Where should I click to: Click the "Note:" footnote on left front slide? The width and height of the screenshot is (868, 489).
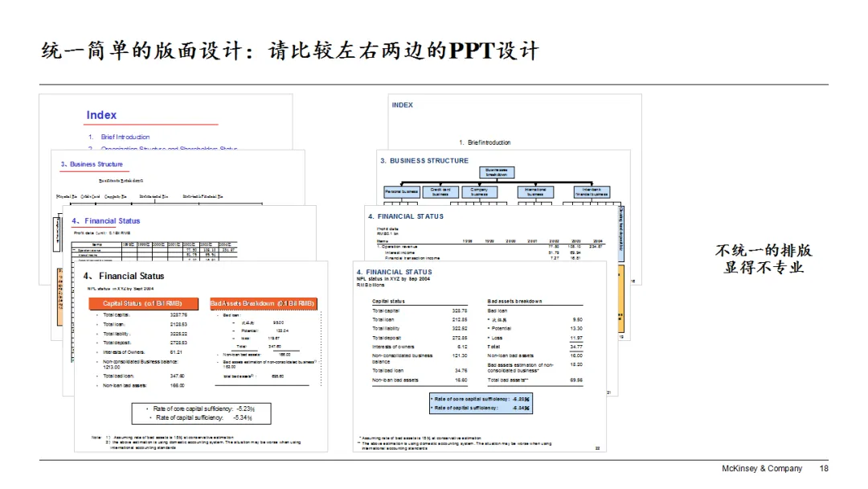(x=197, y=442)
